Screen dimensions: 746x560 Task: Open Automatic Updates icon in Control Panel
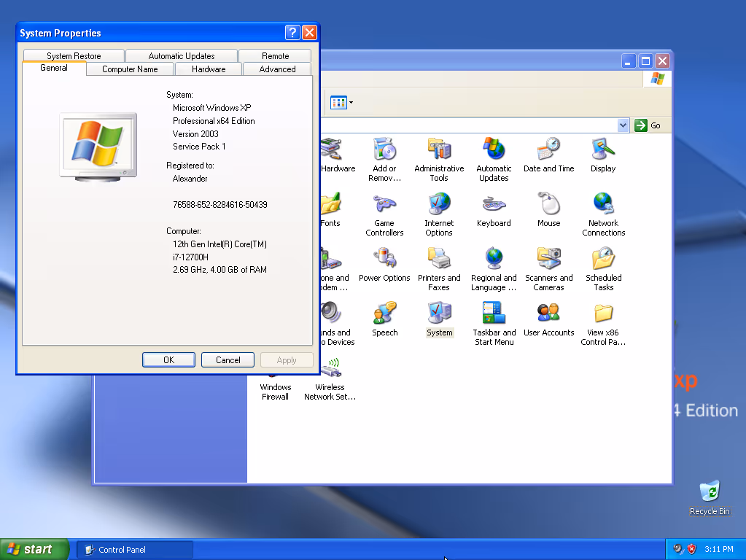click(x=494, y=160)
